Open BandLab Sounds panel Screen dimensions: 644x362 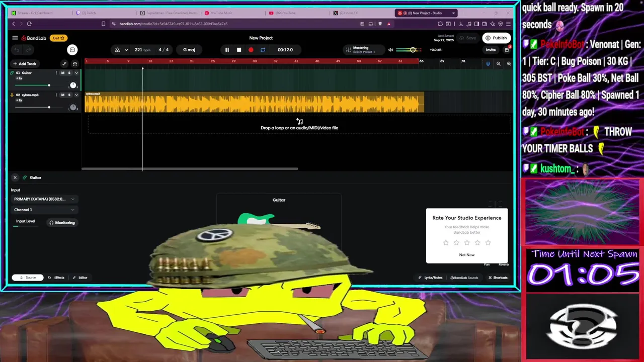pos(464,278)
